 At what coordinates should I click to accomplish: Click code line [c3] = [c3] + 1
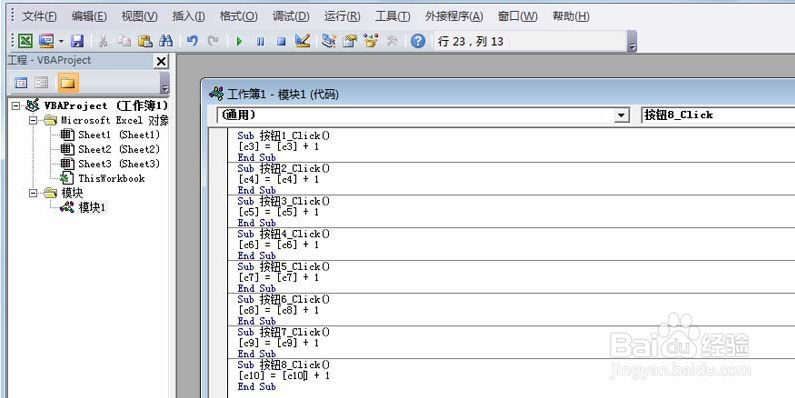click(x=278, y=147)
